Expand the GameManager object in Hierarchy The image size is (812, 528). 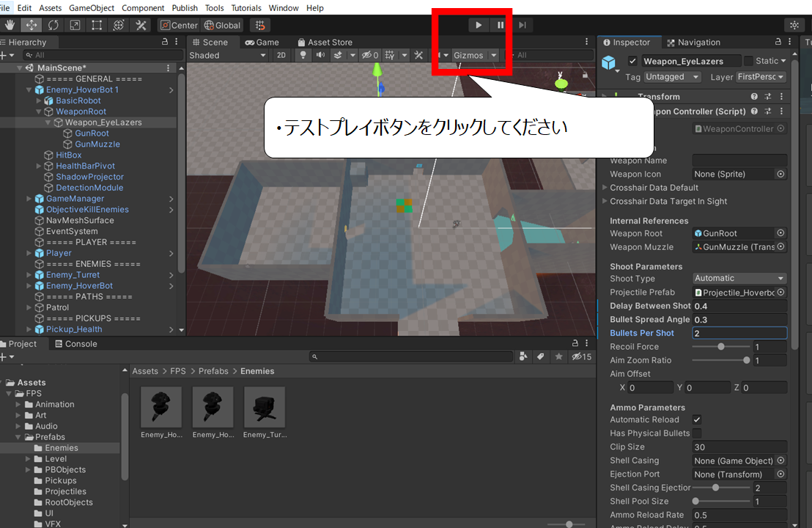pos(29,199)
